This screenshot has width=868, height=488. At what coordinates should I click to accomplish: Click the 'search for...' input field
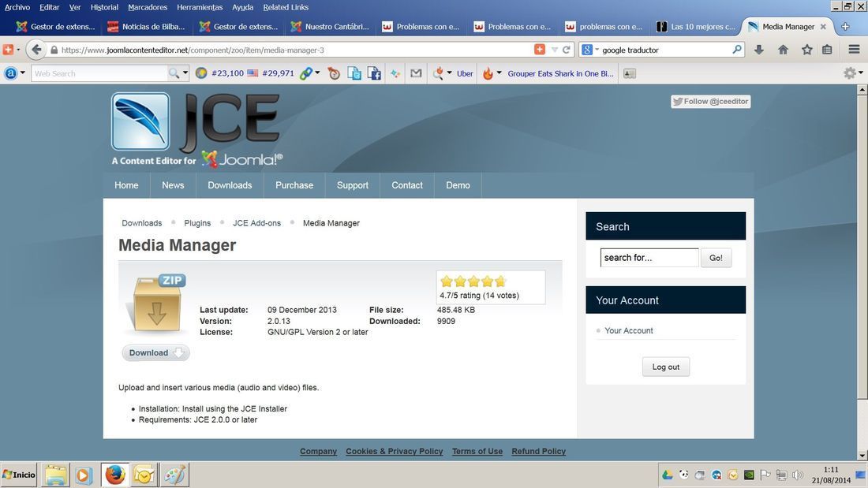point(649,258)
